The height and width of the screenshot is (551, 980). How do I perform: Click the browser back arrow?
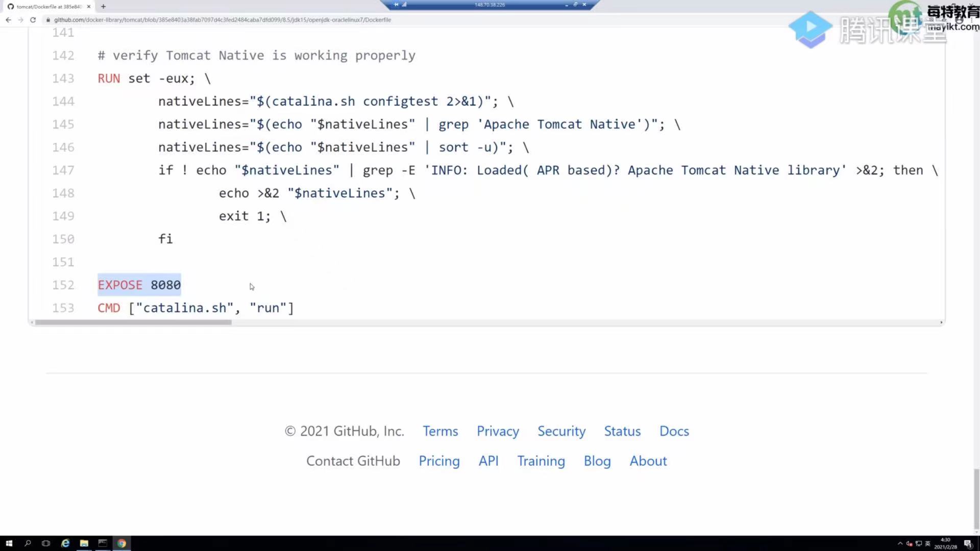click(x=8, y=20)
